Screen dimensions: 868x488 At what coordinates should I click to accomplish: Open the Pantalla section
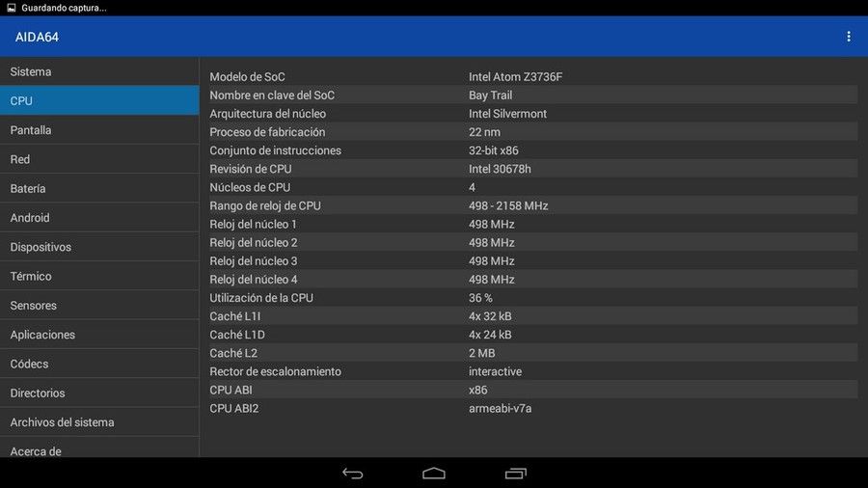point(99,130)
